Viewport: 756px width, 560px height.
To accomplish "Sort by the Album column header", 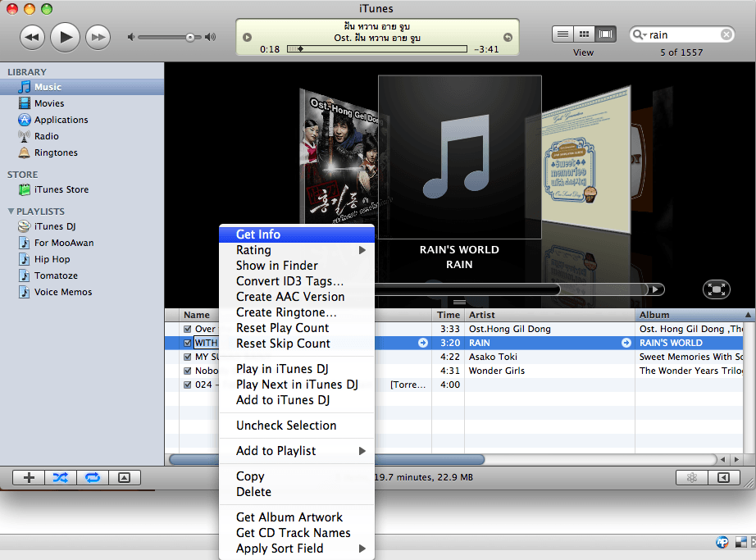I will tap(689, 315).
